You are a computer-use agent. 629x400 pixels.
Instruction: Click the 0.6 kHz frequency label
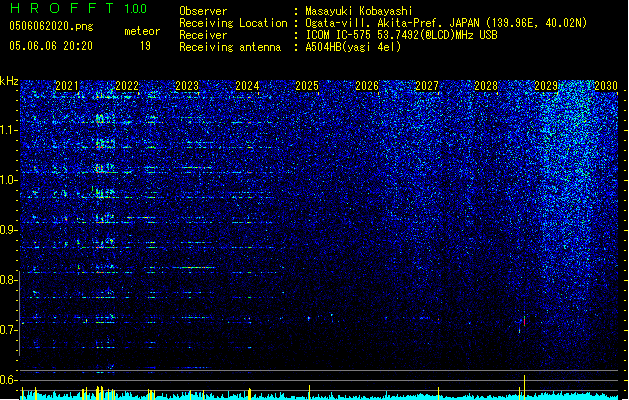pos(9,380)
